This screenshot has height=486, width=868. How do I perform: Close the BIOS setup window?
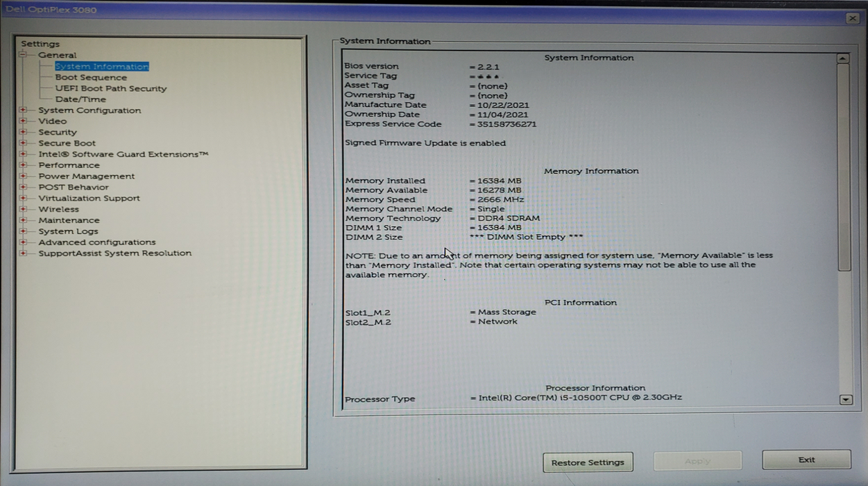tap(853, 18)
